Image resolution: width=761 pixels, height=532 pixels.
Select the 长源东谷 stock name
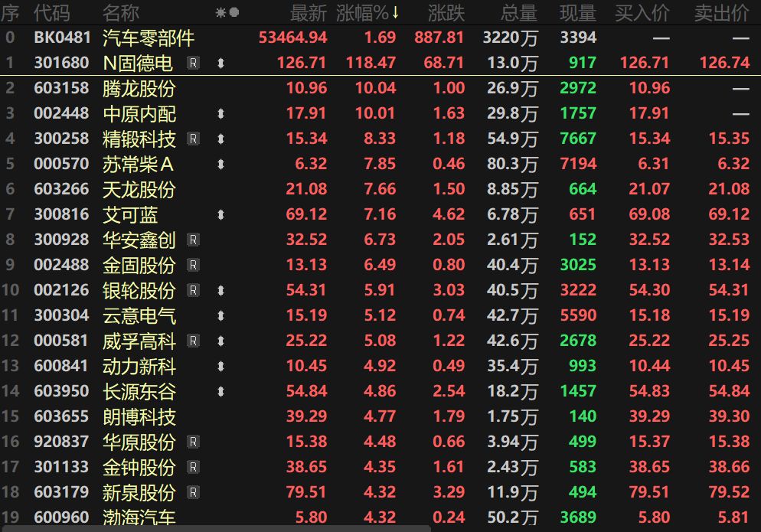[x=139, y=391]
